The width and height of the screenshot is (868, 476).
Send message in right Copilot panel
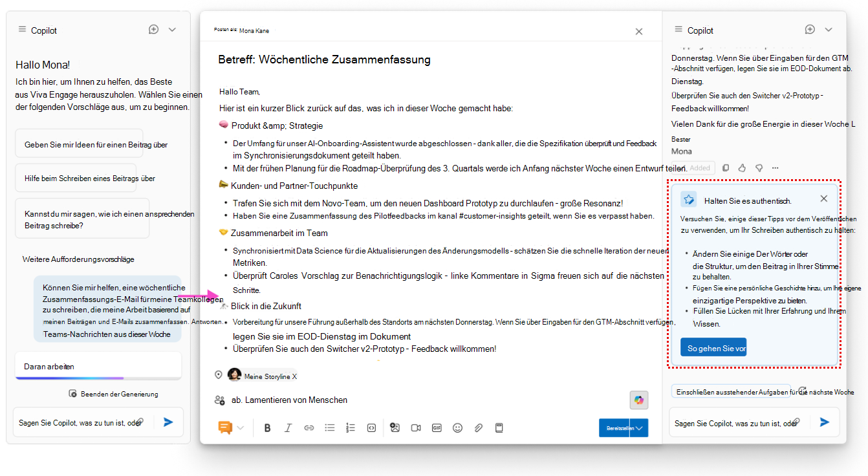[824, 422]
